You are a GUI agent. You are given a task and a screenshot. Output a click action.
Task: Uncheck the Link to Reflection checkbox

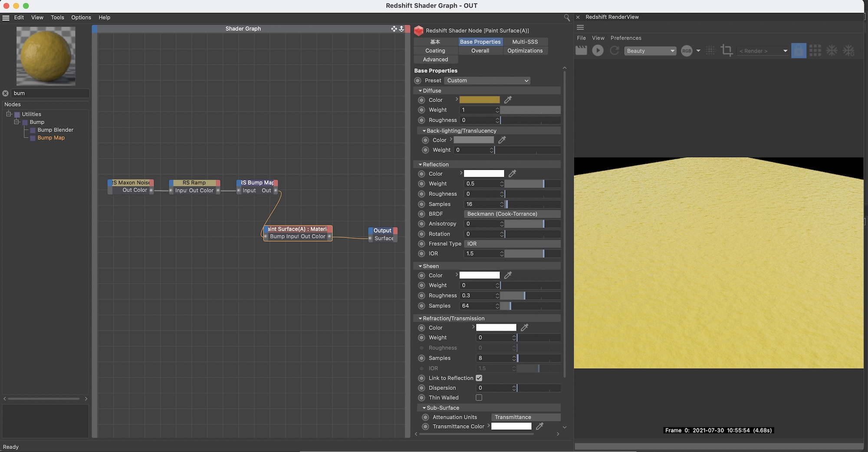point(479,378)
